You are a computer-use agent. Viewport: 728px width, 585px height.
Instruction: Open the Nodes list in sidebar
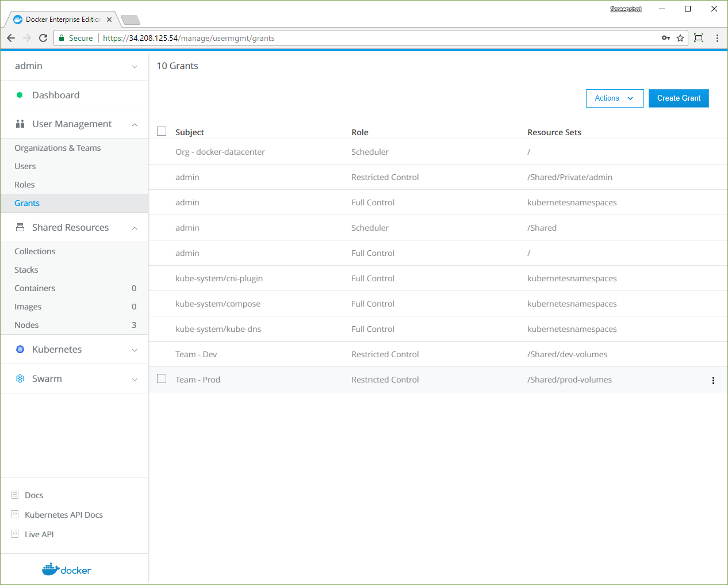26,325
